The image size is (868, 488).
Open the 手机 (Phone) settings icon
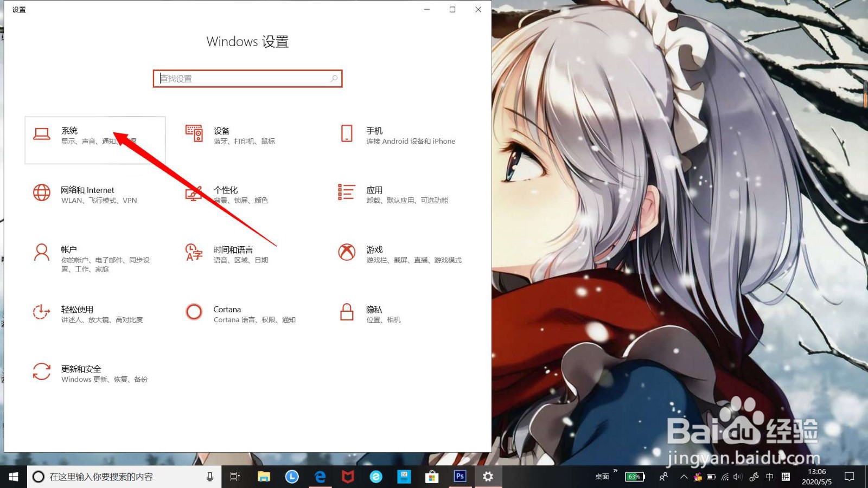click(347, 133)
